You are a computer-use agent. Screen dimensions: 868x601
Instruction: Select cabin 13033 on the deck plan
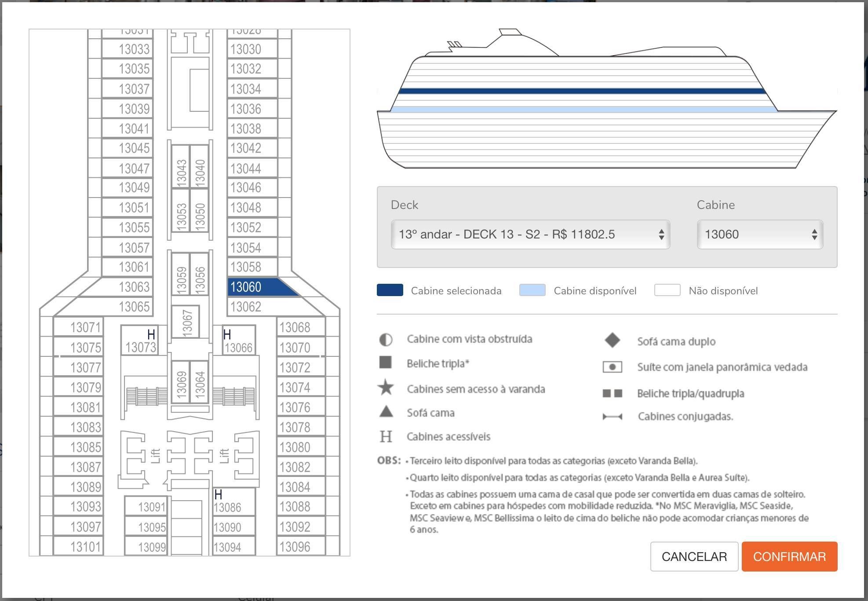(128, 49)
